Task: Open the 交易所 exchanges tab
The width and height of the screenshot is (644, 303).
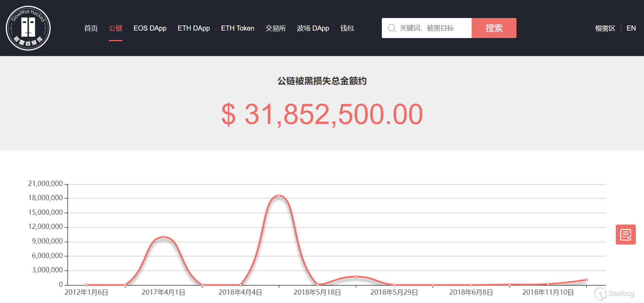Action: pyautogui.click(x=275, y=28)
